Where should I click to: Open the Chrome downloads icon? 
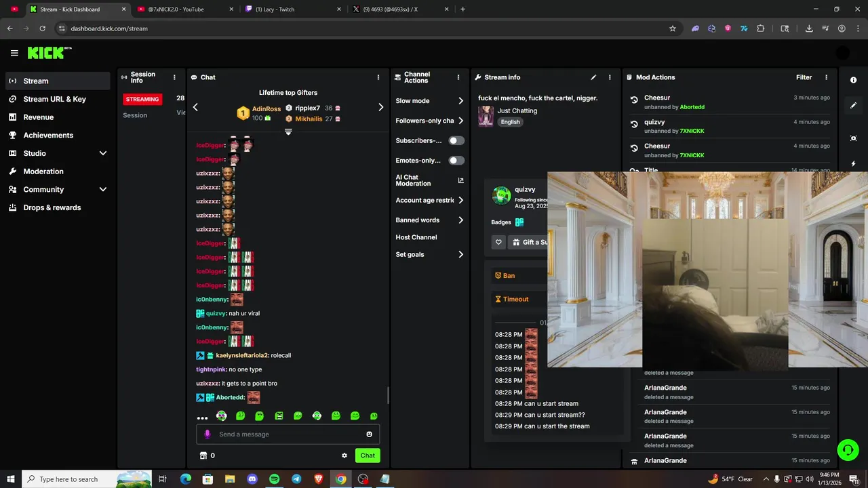pos(809,28)
